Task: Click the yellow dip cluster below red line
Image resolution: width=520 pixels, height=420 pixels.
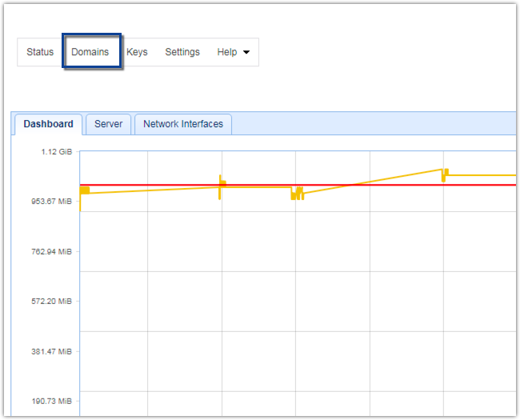Action: [297, 193]
